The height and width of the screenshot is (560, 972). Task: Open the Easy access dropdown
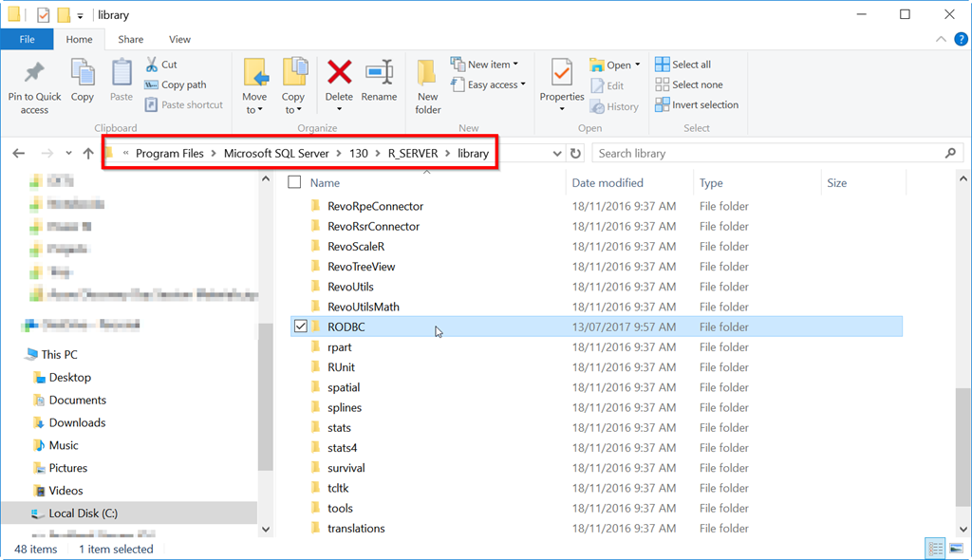click(489, 84)
